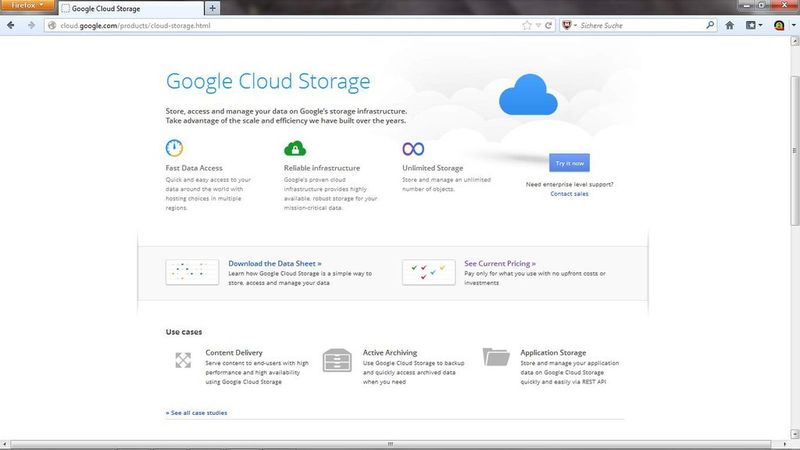The height and width of the screenshot is (450, 800).
Task: Click the horizontal scrollbar left arrow
Action: coord(4,444)
